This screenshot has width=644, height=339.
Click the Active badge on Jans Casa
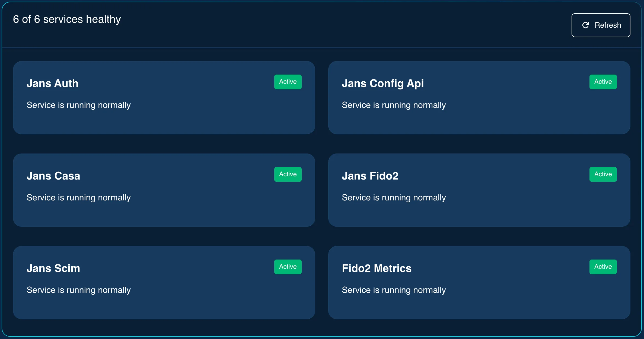pyautogui.click(x=288, y=174)
